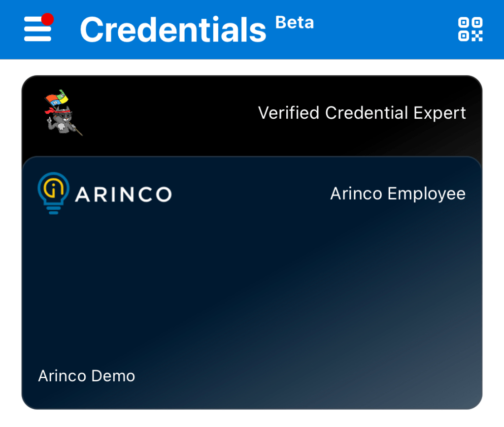Click the Arinco Demo issuer text
The image size is (504, 427).
85,376
